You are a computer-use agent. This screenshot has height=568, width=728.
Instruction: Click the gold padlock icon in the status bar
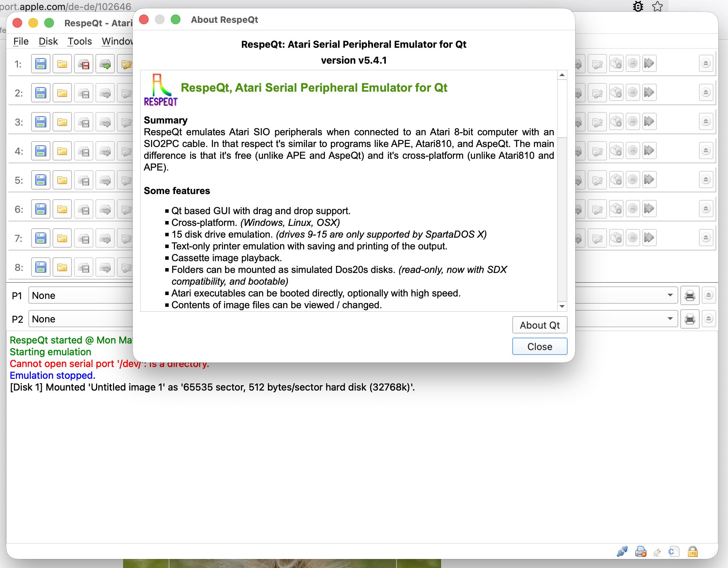pos(693,552)
